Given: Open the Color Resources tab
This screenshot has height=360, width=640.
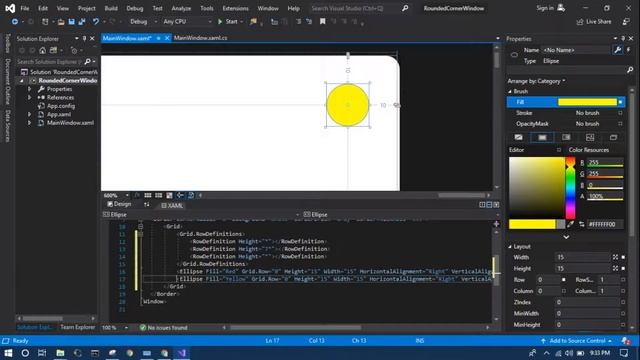Looking at the screenshot, I should tap(589, 150).
